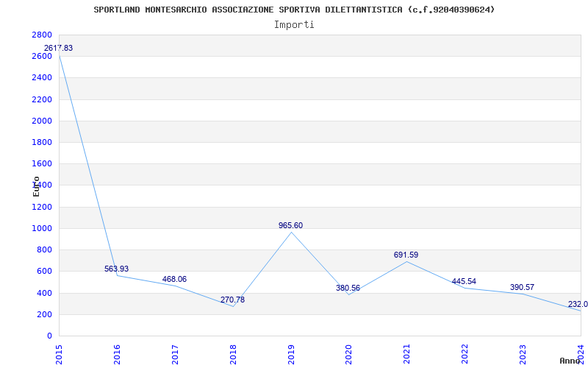Screen dimensions: 588x368
Task: Click the 600 value on the Euro axis
Action: [x=45, y=271]
